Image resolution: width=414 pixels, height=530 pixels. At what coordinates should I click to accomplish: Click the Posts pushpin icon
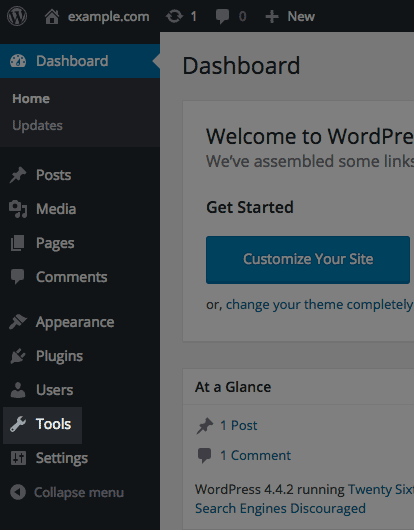point(18,175)
